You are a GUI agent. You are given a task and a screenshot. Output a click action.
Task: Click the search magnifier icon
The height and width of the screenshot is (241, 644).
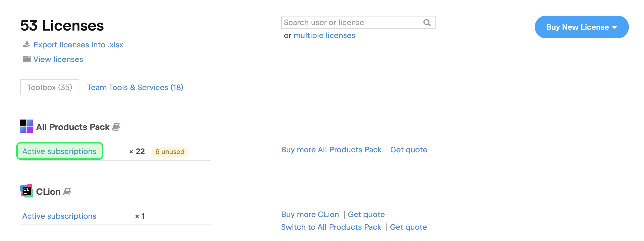click(x=426, y=22)
